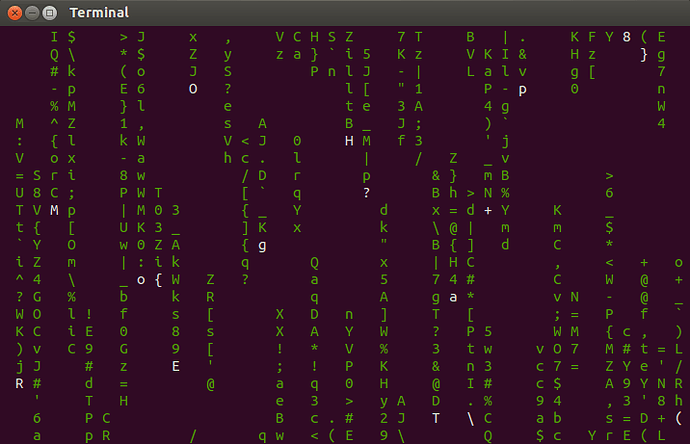Click the Terminal title text
The width and height of the screenshot is (690, 444).
(99, 13)
